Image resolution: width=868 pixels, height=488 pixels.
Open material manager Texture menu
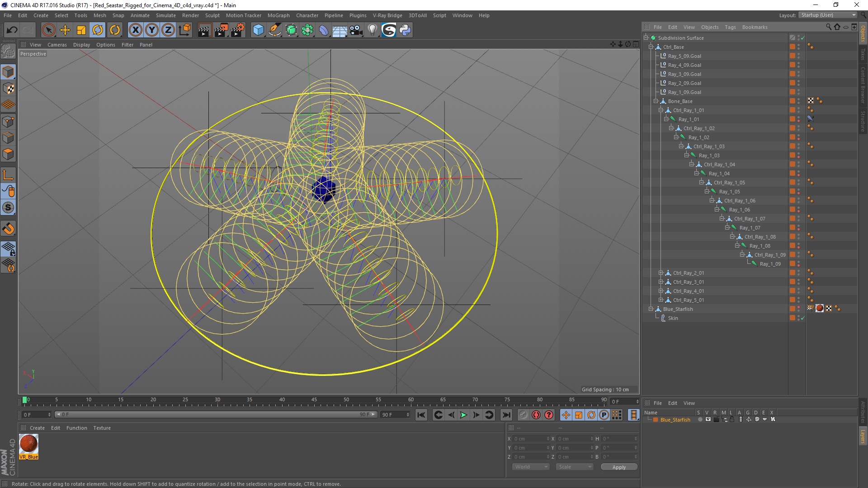pyautogui.click(x=102, y=428)
